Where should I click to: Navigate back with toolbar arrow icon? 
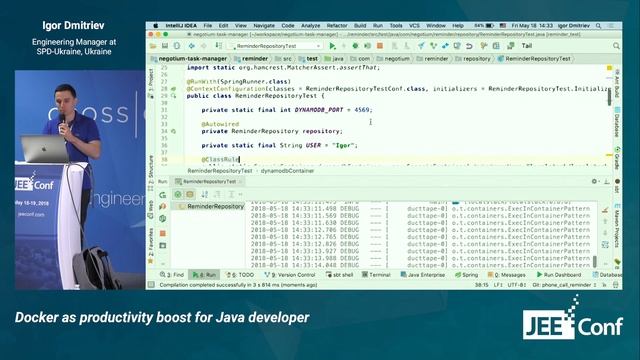[x=191, y=46]
